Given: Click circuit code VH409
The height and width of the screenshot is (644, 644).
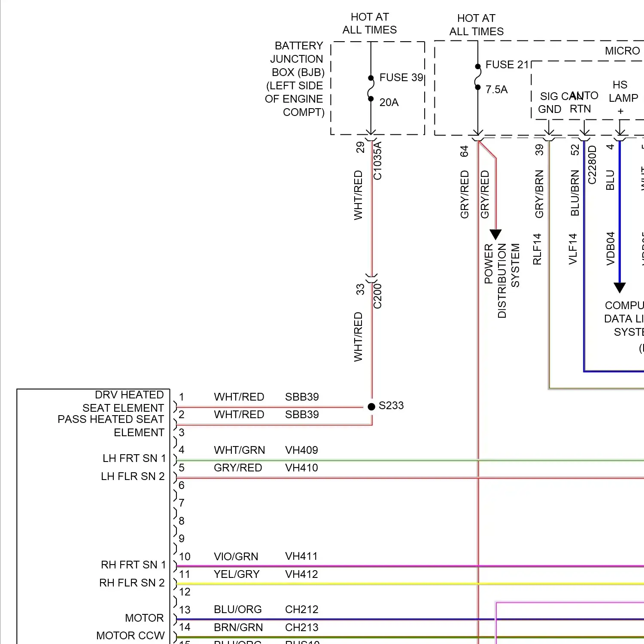Looking at the screenshot, I should (x=301, y=450).
